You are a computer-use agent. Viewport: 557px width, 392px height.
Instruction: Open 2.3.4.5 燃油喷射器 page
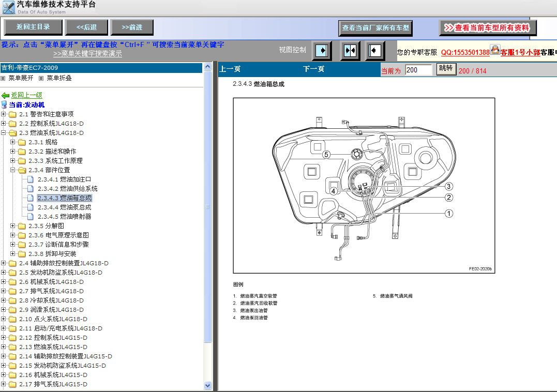64,217
